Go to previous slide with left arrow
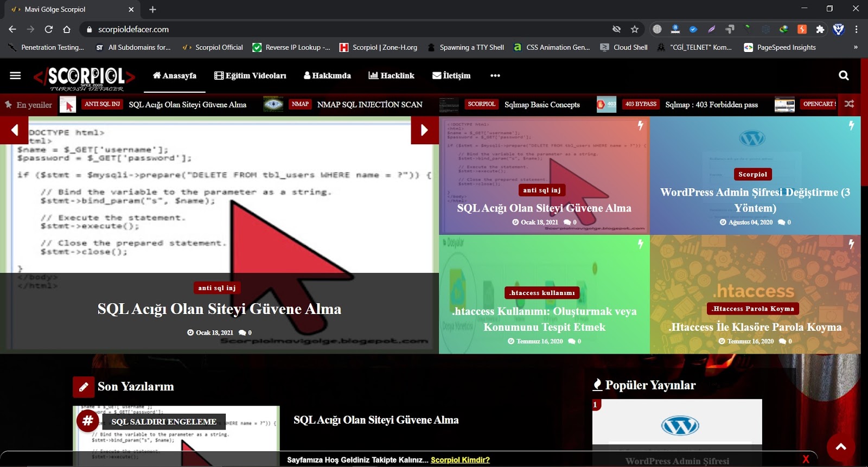Viewport: 868px width, 467px height. coord(14,130)
